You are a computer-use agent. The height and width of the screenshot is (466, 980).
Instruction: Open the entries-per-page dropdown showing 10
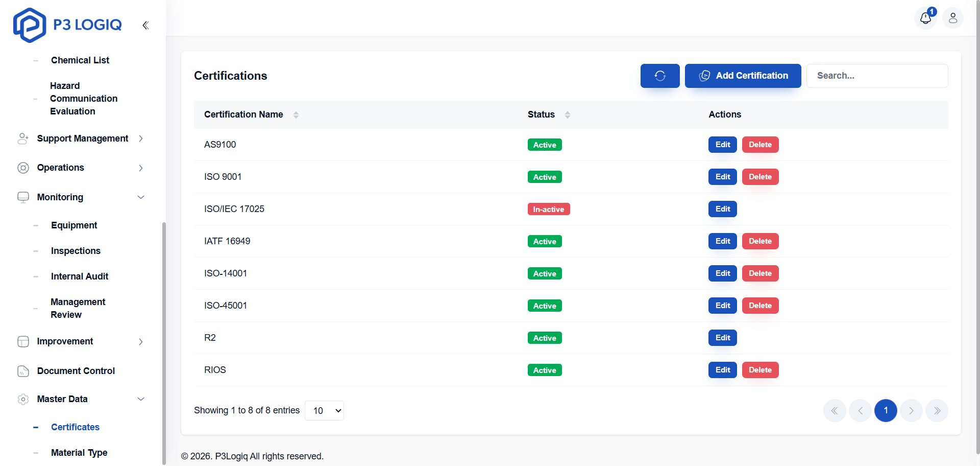(324, 410)
